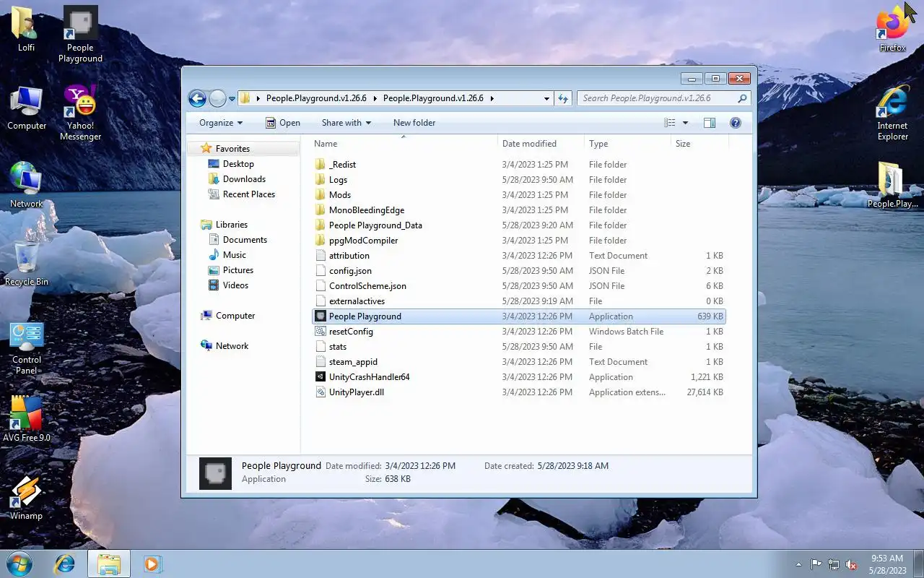The width and height of the screenshot is (924, 578).
Task: Select Downloads in the navigation pane
Action: tap(244, 179)
